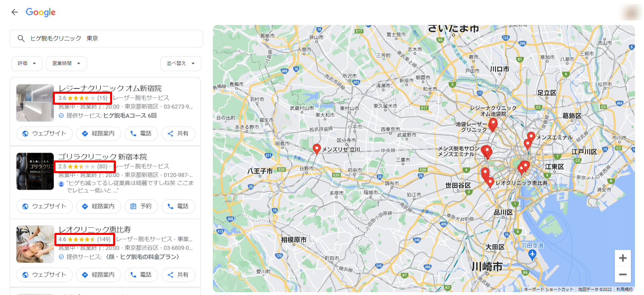The image size is (644, 295).
Task: Open the 営業時間 hours filter dropdown
Action: click(66, 63)
